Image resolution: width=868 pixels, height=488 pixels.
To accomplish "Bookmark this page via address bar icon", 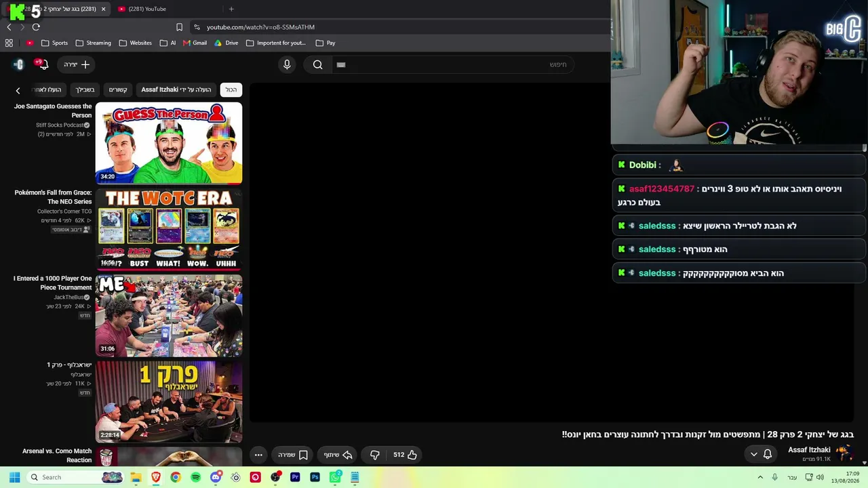I will (x=179, y=27).
